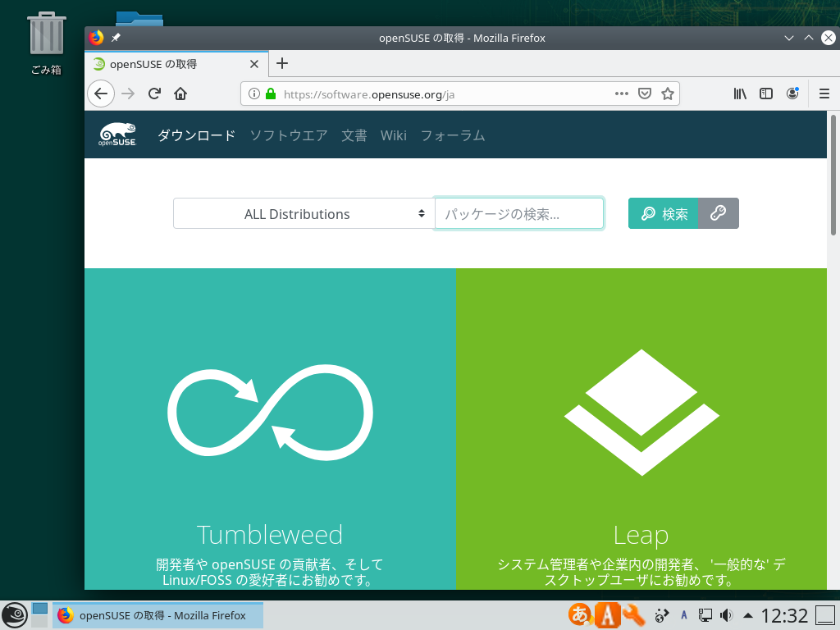Click the show desktop button
Screen dimensions: 840x630
(x=825, y=615)
